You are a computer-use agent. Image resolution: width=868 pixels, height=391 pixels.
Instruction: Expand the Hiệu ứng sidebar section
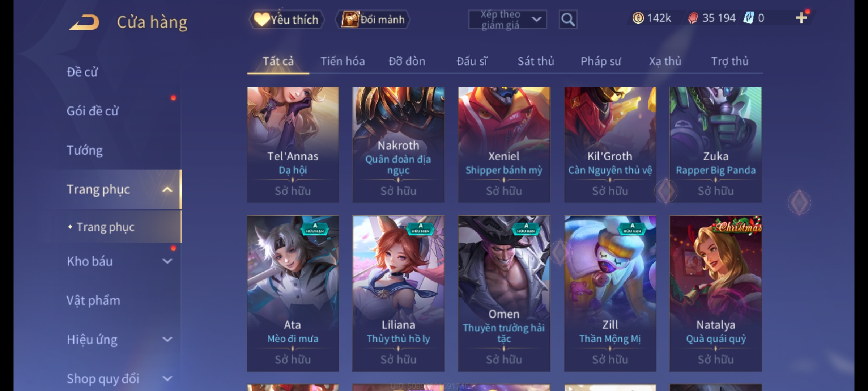(x=167, y=340)
